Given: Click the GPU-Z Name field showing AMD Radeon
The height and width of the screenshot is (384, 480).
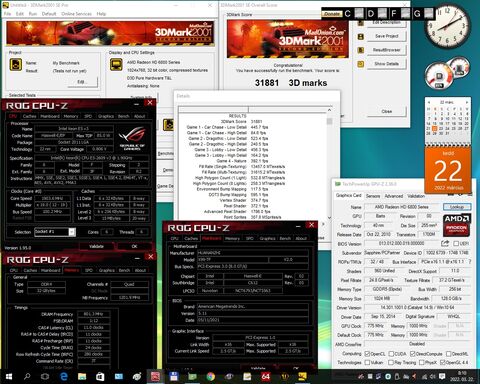Looking at the screenshot, I should tap(402, 207).
